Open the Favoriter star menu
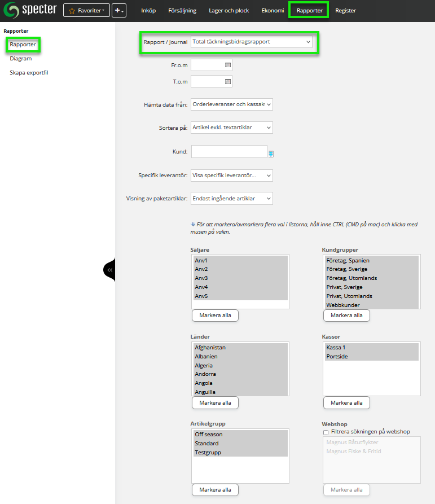 click(x=86, y=11)
